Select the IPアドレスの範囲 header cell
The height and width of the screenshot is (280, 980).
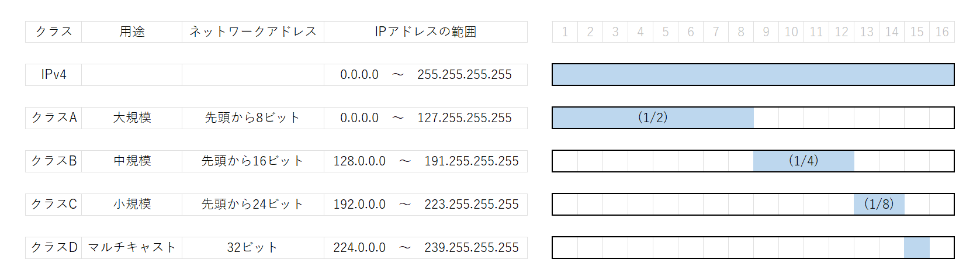coord(425,32)
